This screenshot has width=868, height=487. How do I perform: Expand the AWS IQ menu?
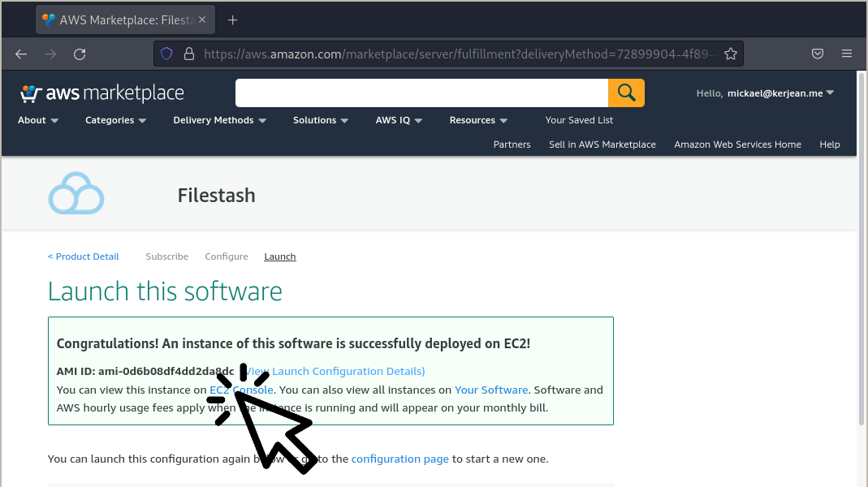(399, 120)
